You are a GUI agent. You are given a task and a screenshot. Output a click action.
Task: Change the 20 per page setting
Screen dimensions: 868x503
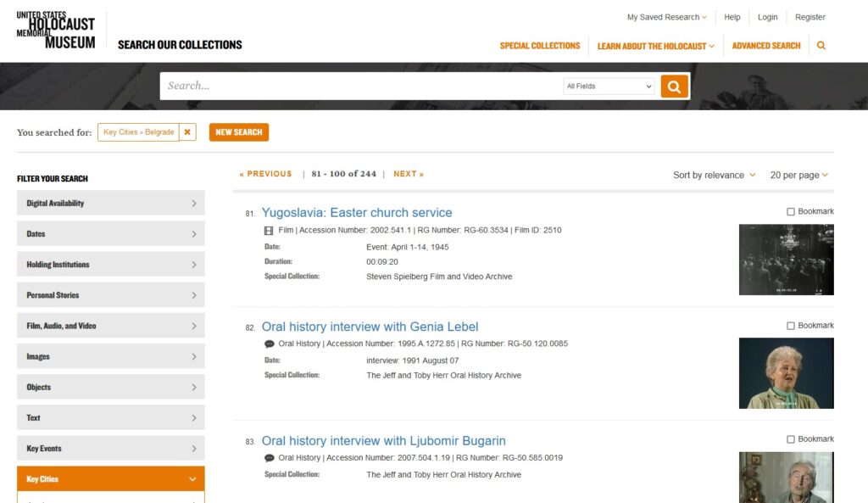(798, 176)
